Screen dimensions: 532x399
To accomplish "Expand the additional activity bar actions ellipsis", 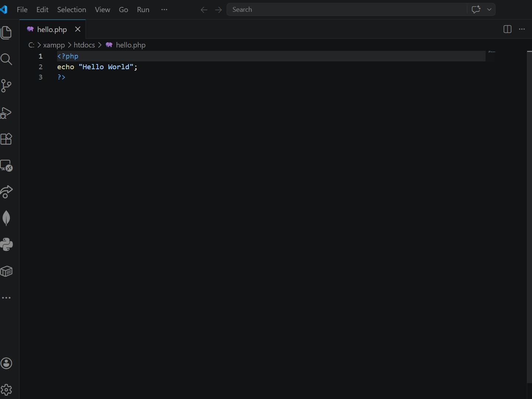I will pos(7,298).
